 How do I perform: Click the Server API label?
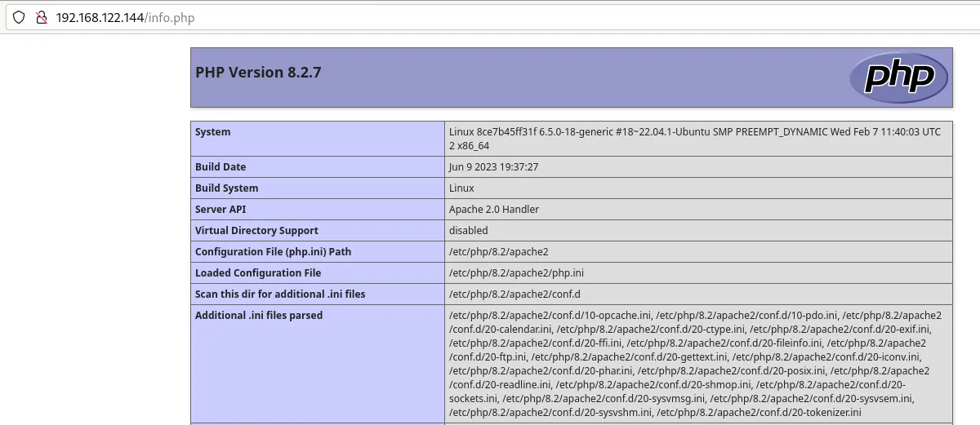click(219, 210)
